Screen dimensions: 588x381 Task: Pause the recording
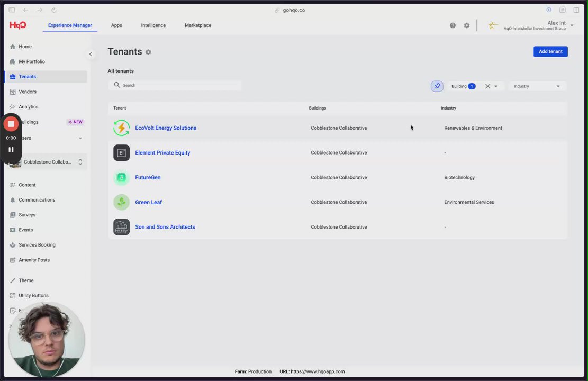click(11, 150)
